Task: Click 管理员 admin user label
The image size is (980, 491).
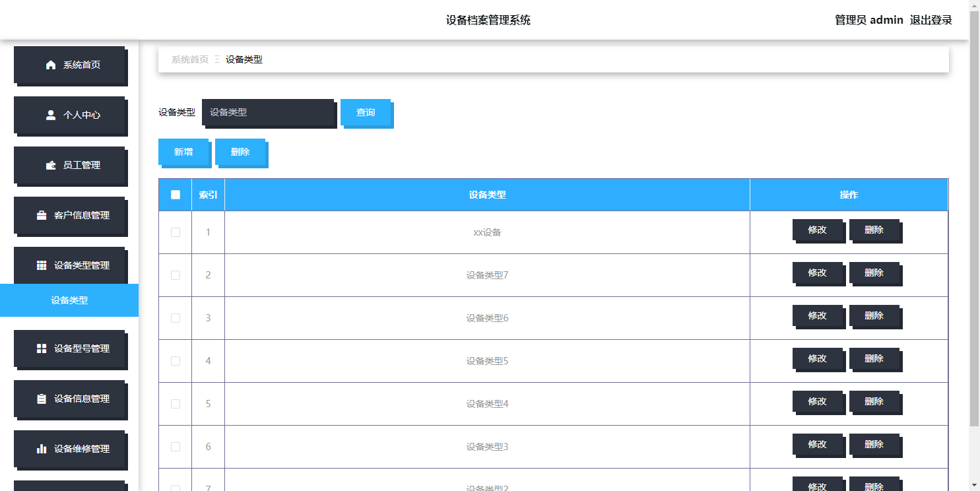Action: (869, 20)
